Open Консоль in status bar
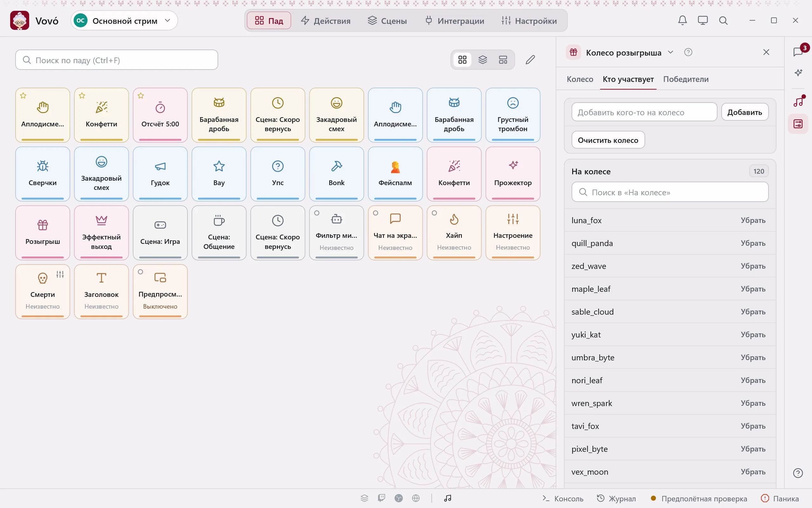 [563, 498]
